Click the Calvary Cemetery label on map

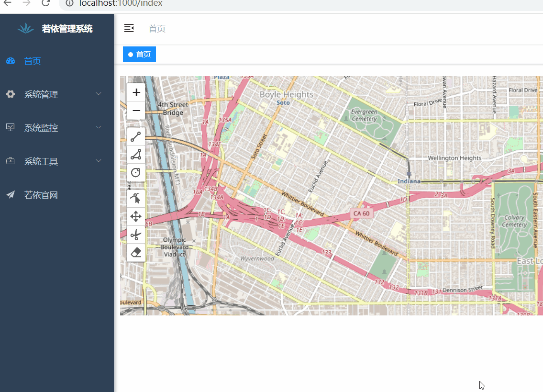(x=514, y=221)
